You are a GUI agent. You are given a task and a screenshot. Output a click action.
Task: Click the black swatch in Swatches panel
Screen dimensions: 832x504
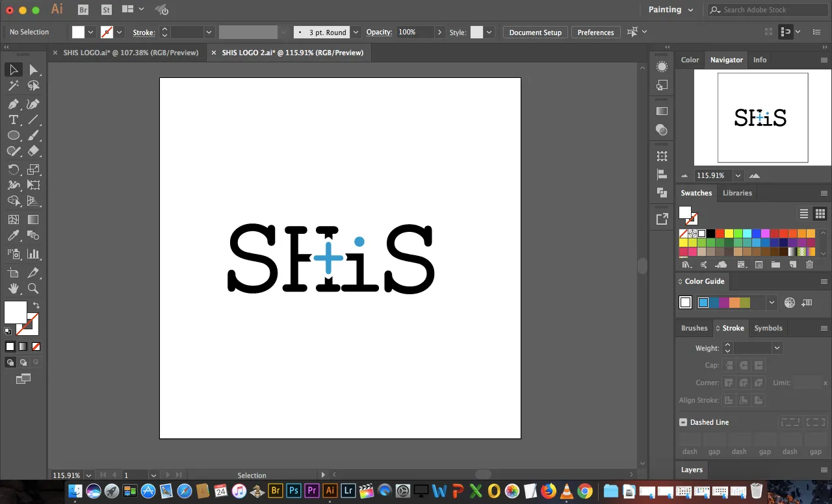click(710, 234)
